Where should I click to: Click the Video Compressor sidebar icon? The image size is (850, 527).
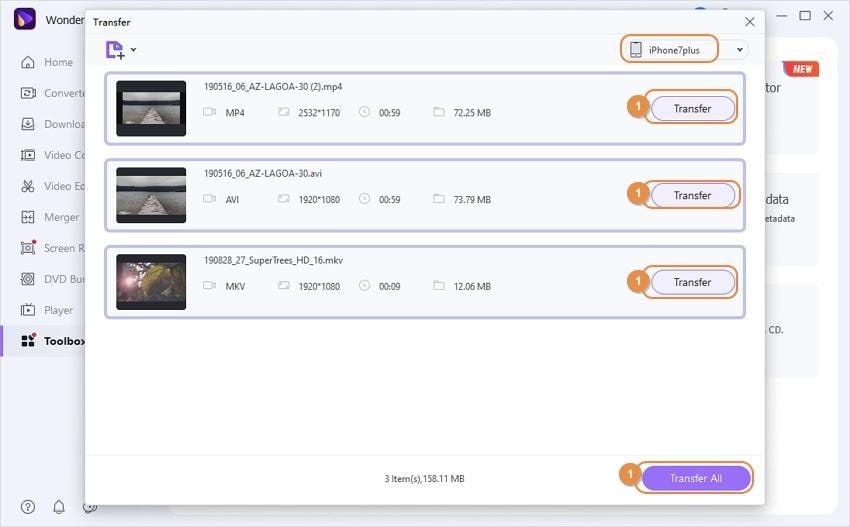[x=28, y=155]
